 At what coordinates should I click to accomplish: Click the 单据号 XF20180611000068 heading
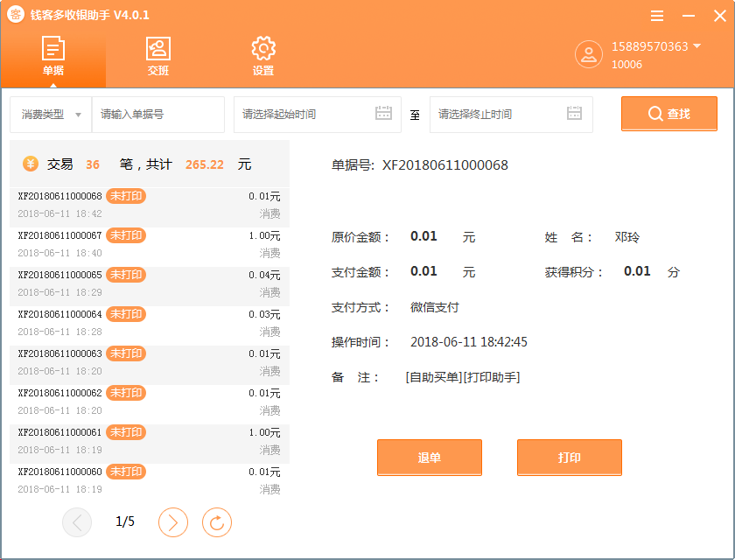419,165
